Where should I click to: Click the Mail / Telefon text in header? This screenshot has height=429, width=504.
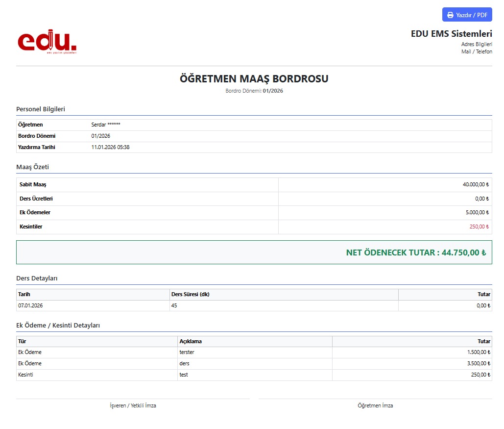477,51
